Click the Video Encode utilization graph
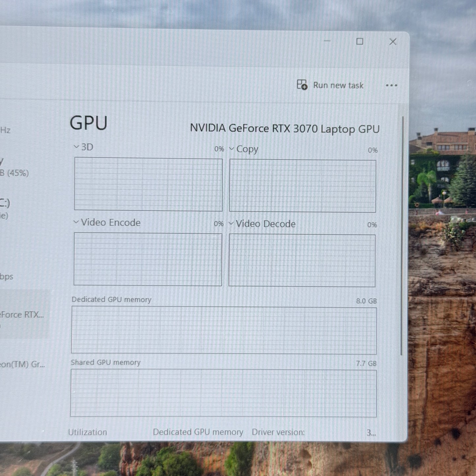 [148, 259]
